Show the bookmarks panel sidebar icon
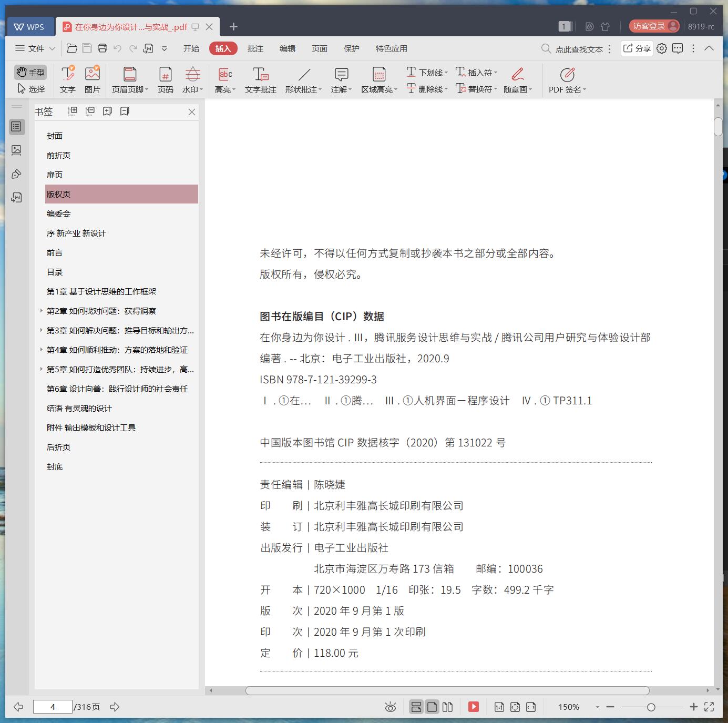728x723 pixels. click(16, 127)
